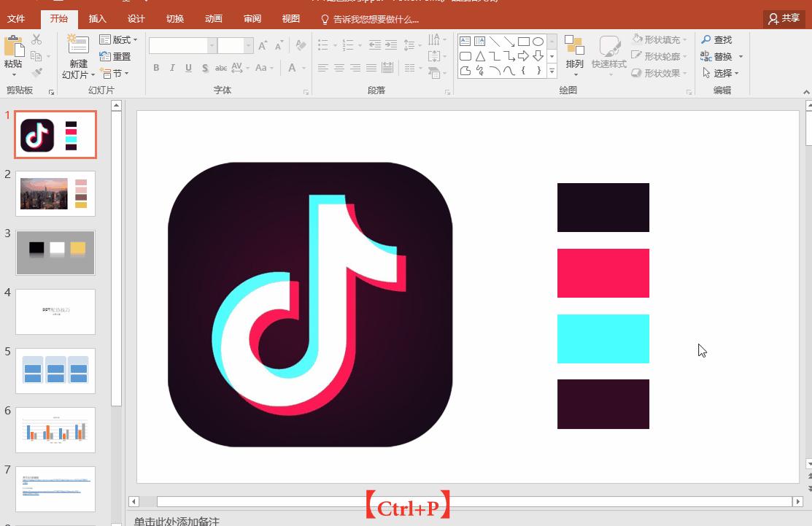Click the Cut scissors icon
Viewport: 812px width, 526px height.
[x=36, y=40]
